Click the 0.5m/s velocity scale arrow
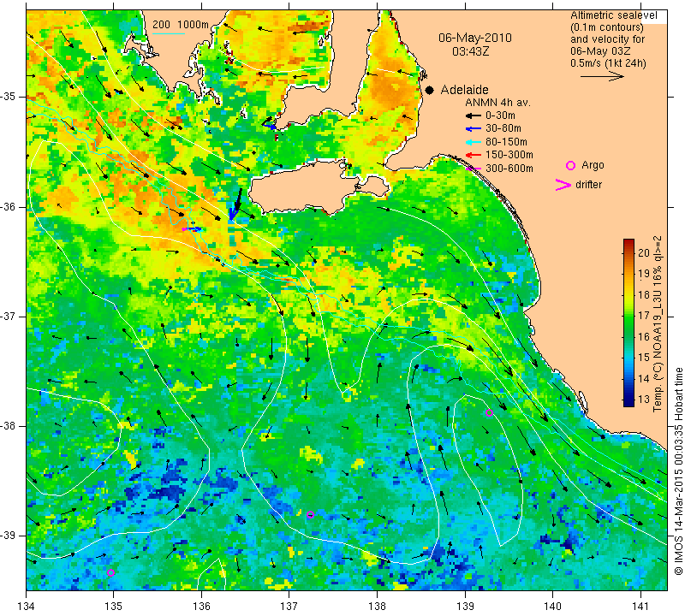Image resolution: width=685 pixels, height=616 pixels. pos(602,76)
